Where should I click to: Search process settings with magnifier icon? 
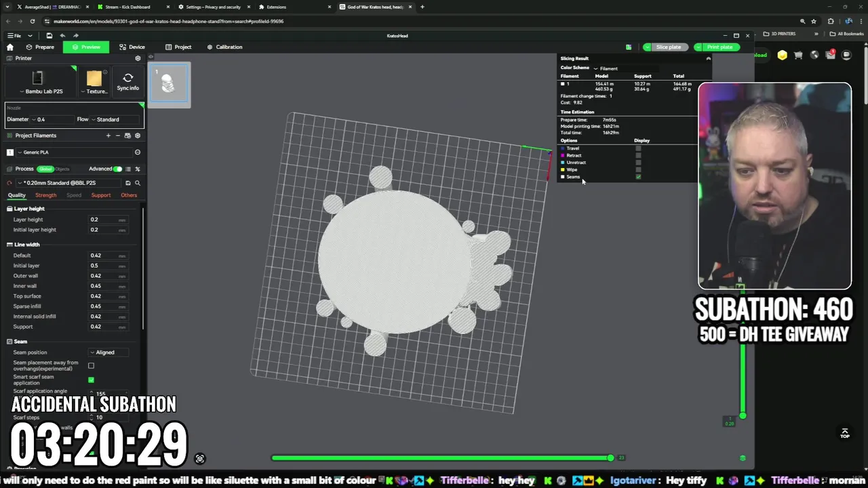click(138, 183)
